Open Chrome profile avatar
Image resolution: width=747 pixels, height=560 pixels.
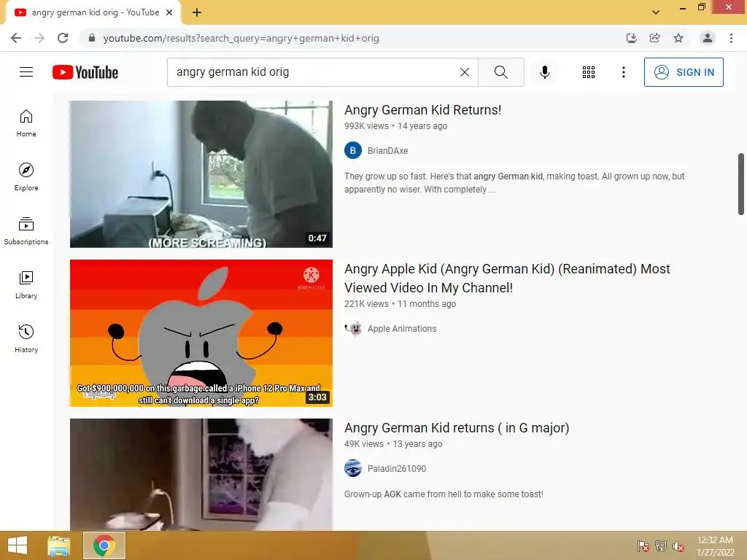pos(708,38)
